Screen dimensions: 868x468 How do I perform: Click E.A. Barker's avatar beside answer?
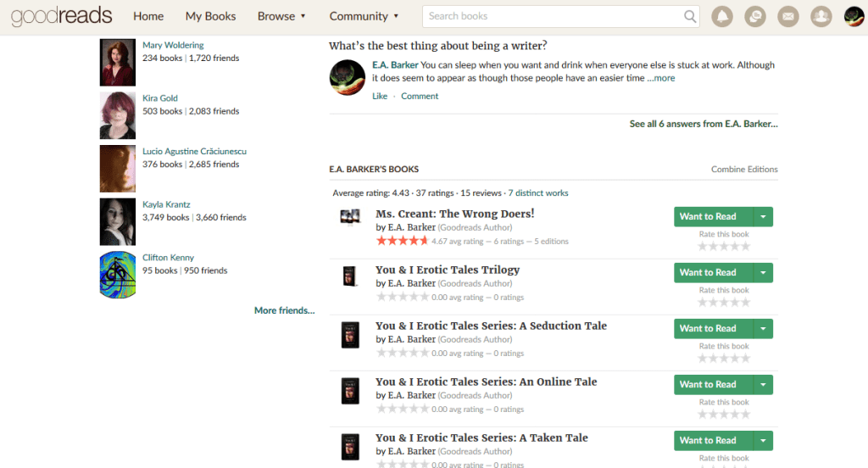point(347,78)
